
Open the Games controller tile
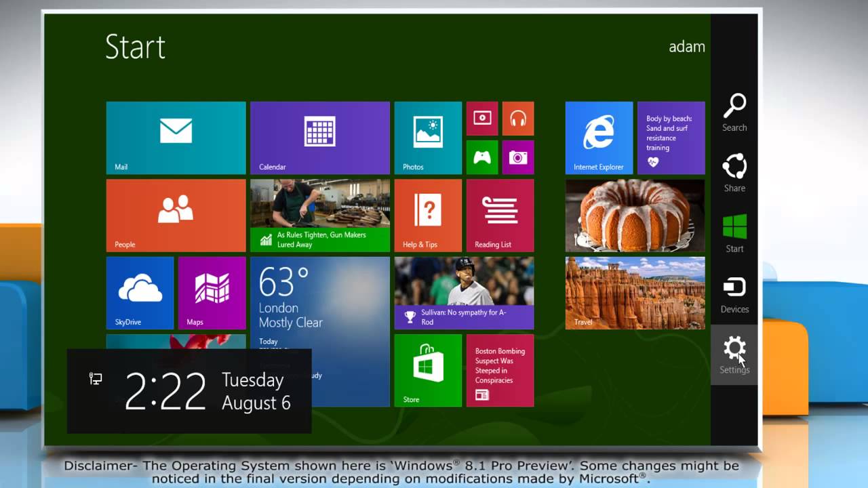482,157
